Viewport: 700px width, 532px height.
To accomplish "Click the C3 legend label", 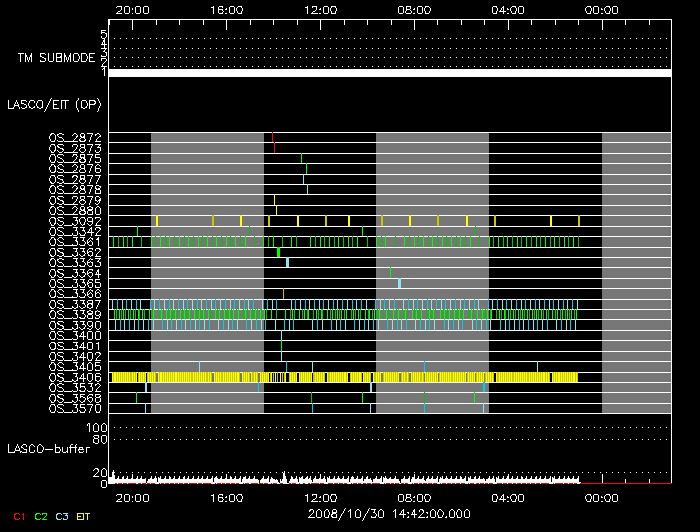I will [x=63, y=516].
